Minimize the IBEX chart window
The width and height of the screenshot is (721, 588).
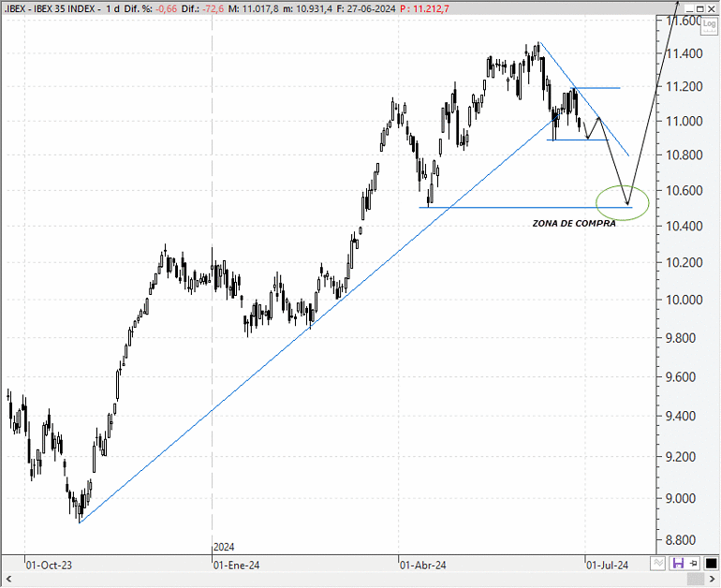point(689,8)
